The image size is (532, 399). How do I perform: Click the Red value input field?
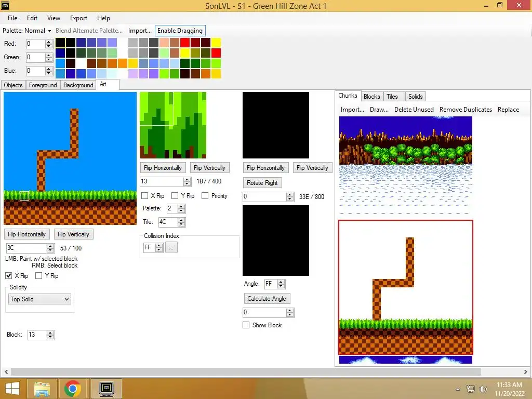(36, 44)
